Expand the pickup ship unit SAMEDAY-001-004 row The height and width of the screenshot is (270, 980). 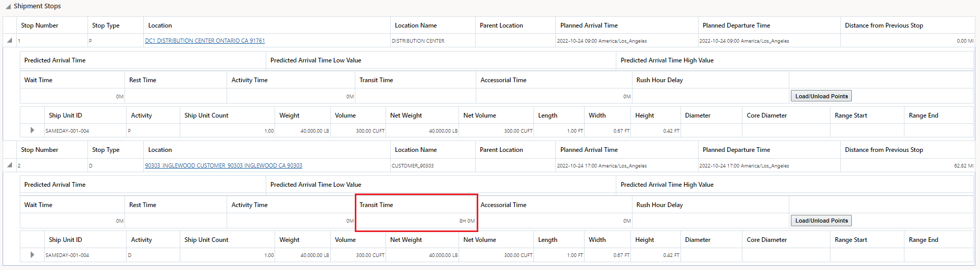coord(32,130)
